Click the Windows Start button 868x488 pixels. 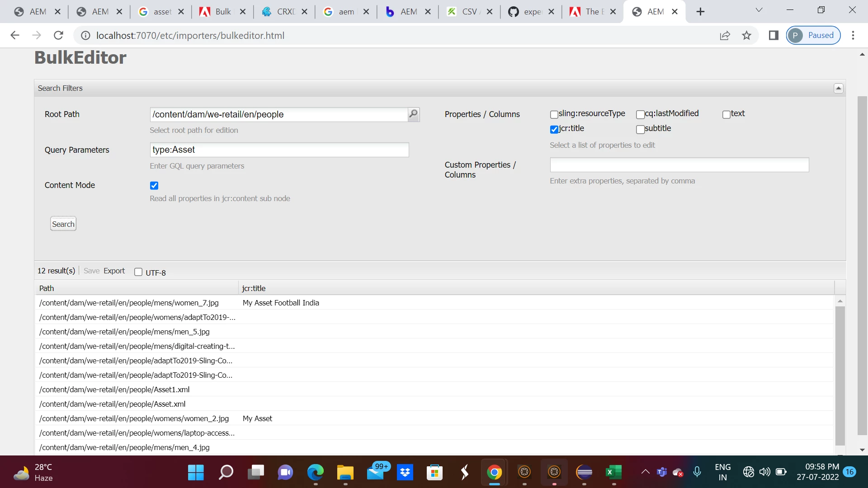tap(196, 472)
